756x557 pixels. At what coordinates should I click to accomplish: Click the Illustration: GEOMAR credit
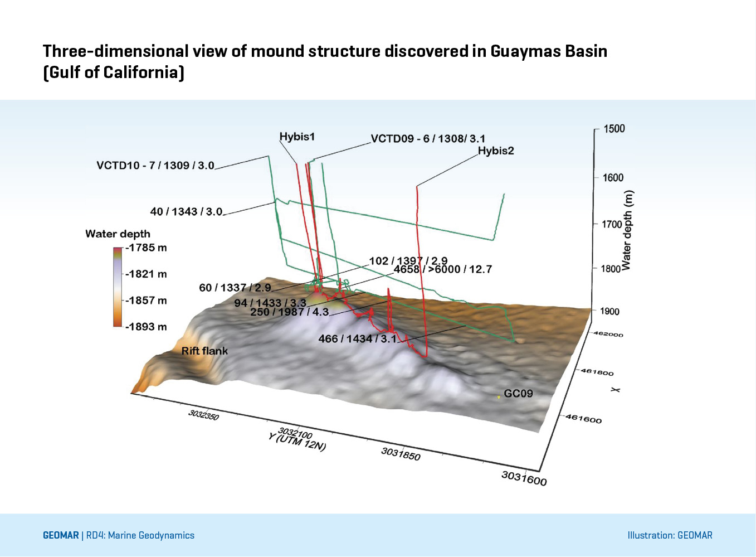(x=670, y=535)
